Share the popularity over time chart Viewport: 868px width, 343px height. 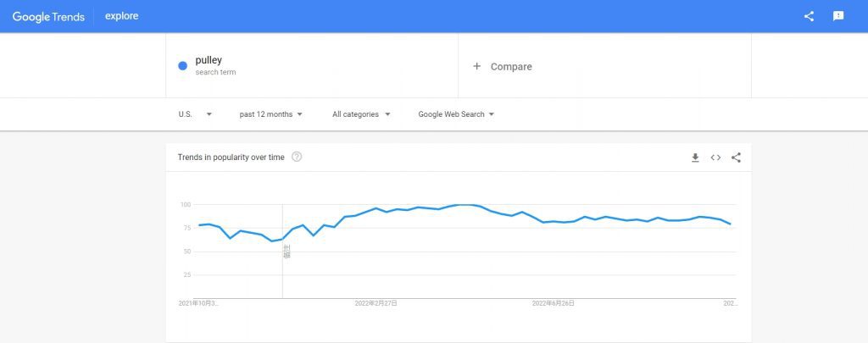pos(736,158)
